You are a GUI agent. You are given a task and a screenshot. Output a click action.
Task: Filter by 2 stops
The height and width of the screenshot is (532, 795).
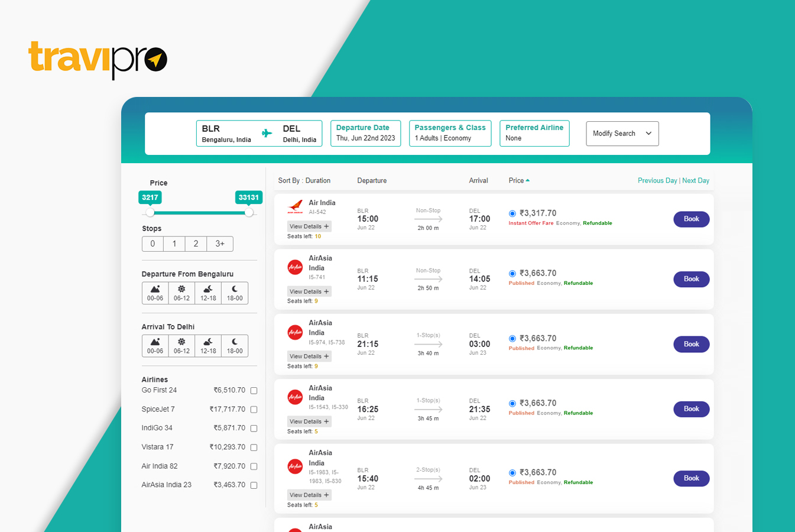coord(196,244)
